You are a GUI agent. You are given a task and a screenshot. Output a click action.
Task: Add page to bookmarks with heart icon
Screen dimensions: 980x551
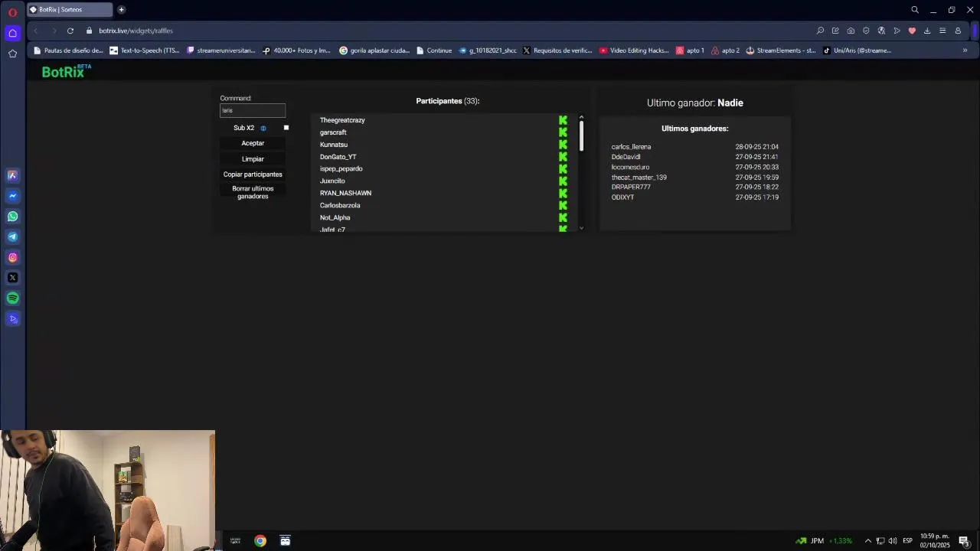click(912, 31)
